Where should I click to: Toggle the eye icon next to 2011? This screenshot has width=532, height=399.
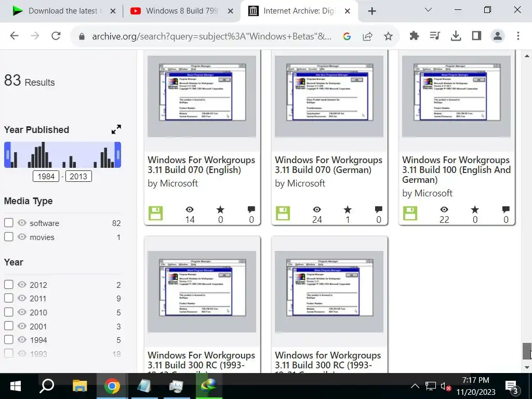click(x=22, y=298)
